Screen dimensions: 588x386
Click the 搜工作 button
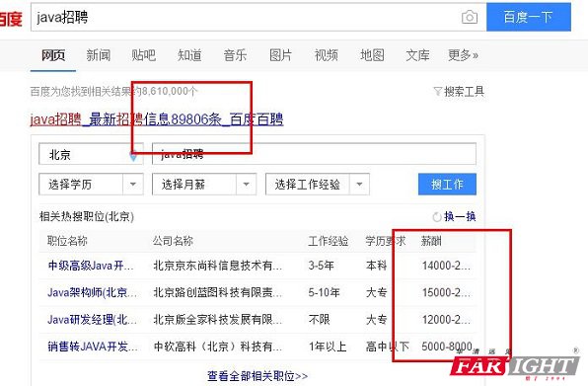pyautogui.click(x=447, y=185)
